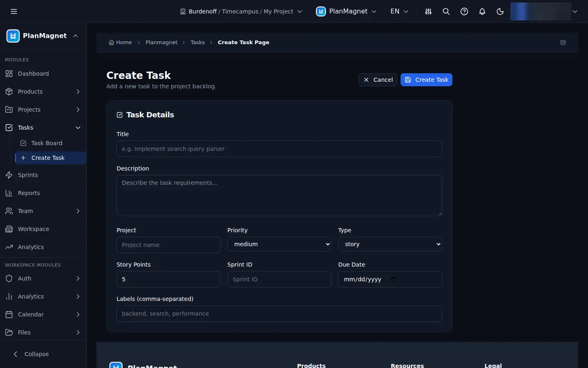Expand the Products sidebar chevron
Viewport: 588px width, 368px height.
pos(78,92)
